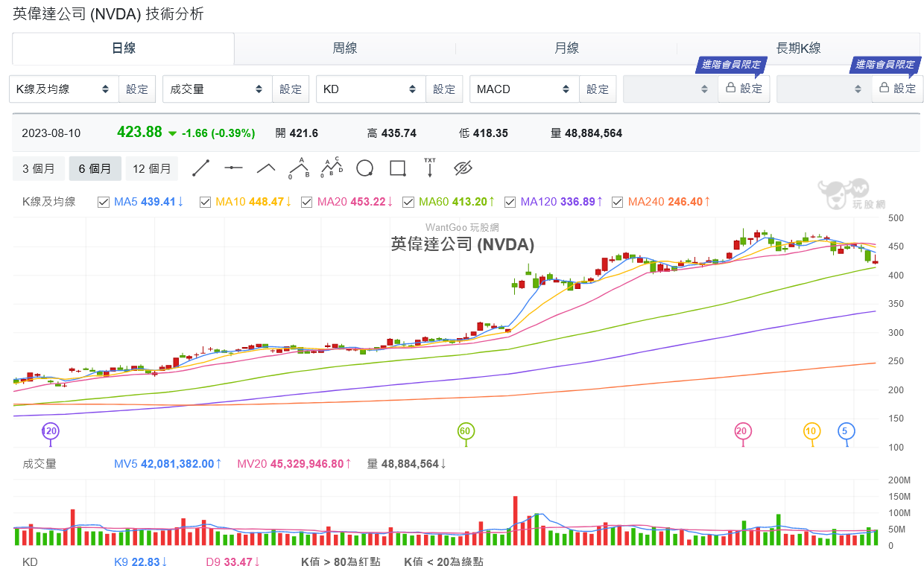
Task: Click the K9 22.83 value
Action: coord(141,562)
